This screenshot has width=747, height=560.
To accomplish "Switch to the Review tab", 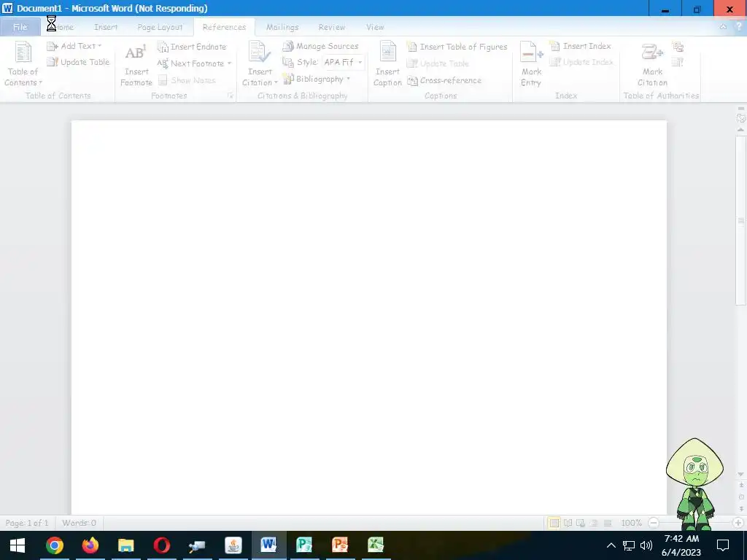I will click(332, 27).
